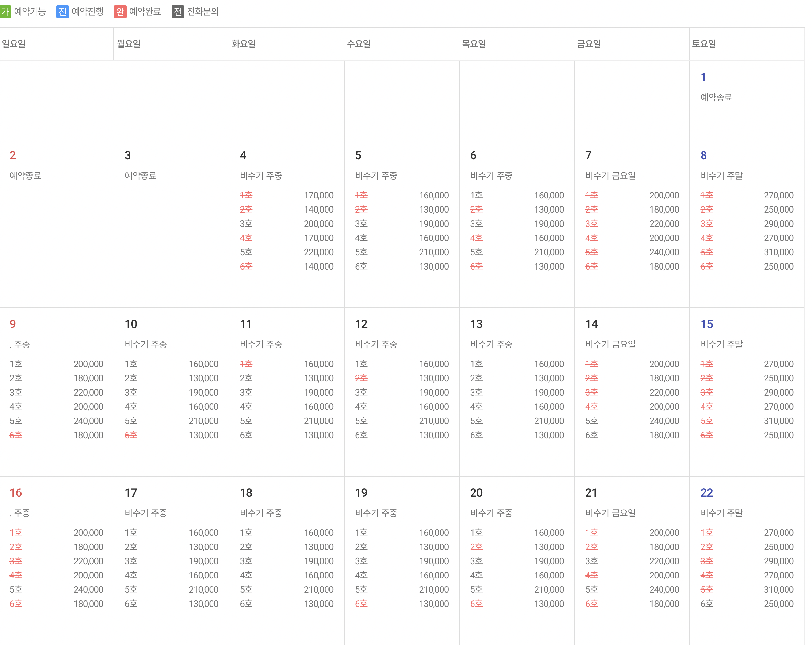Select room 5호 on the 4th
This screenshot has height=645, width=812.
point(246,252)
